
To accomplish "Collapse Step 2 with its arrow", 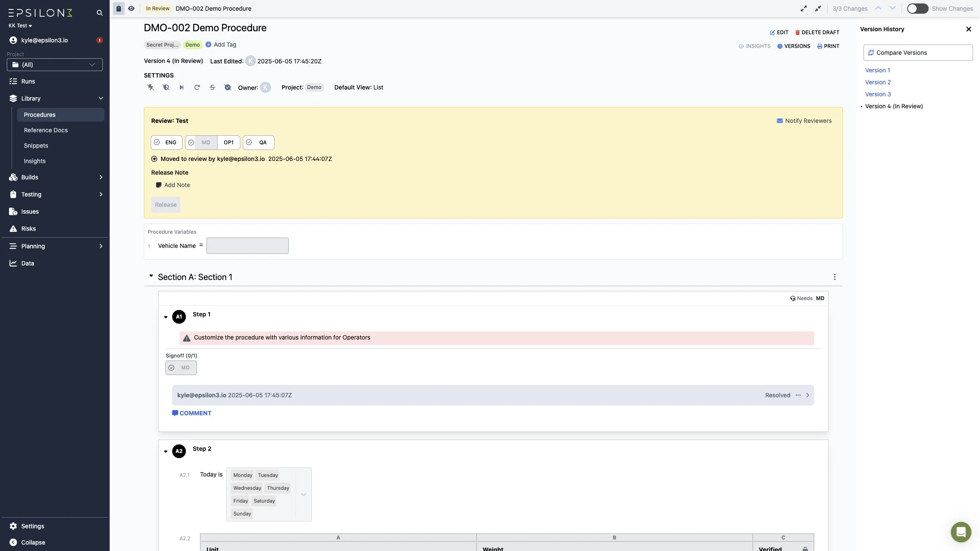I will (x=166, y=452).
